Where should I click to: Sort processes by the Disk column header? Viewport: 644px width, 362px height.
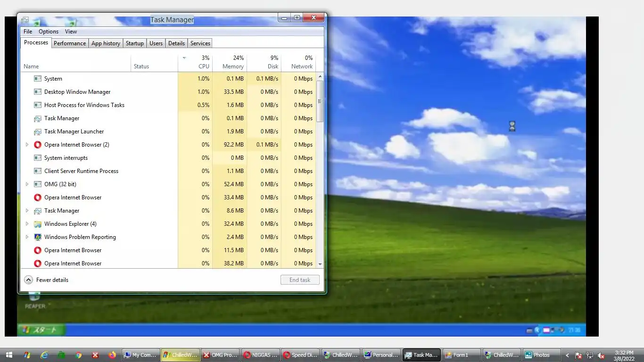point(264,62)
